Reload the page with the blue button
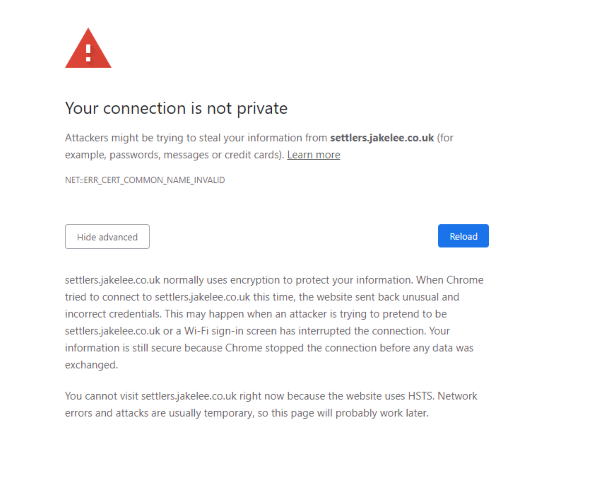 [463, 236]
